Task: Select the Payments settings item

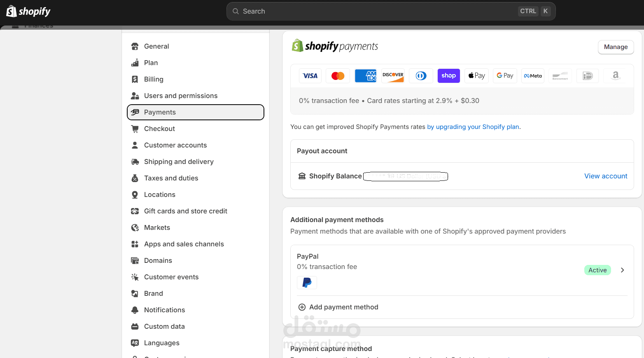Action: [x=196, y=112]
